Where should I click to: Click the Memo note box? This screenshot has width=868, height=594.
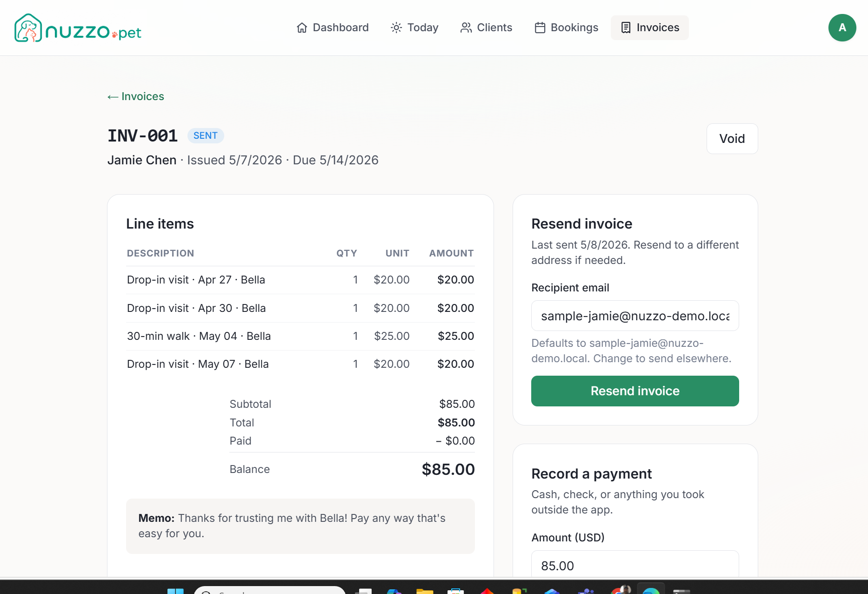coord(300,526)
